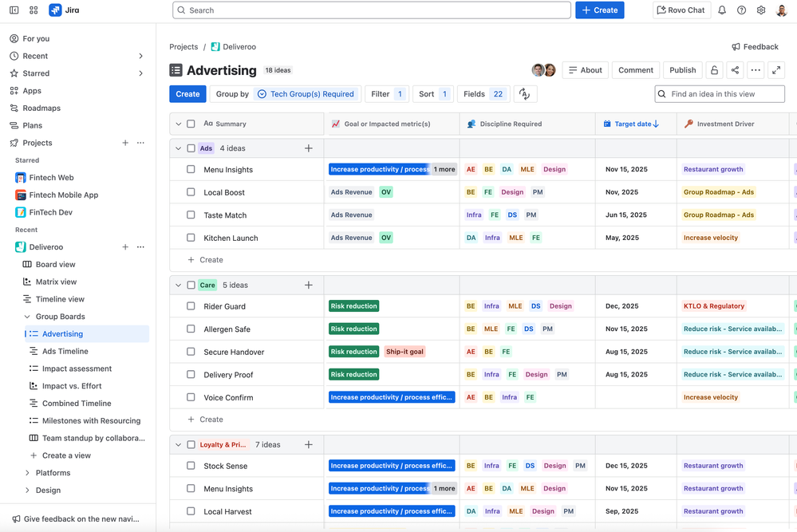Open settings gear icon

pyautogui.click(x=761, y=10)
